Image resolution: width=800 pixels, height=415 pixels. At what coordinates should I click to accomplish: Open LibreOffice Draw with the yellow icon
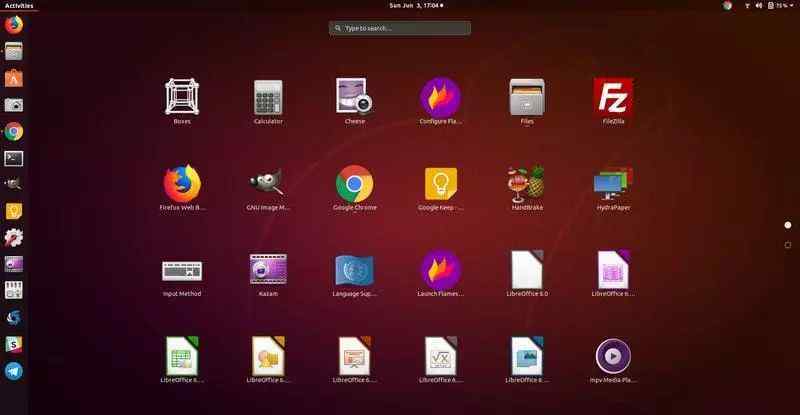pyautogui.click(x=268, y=360)
